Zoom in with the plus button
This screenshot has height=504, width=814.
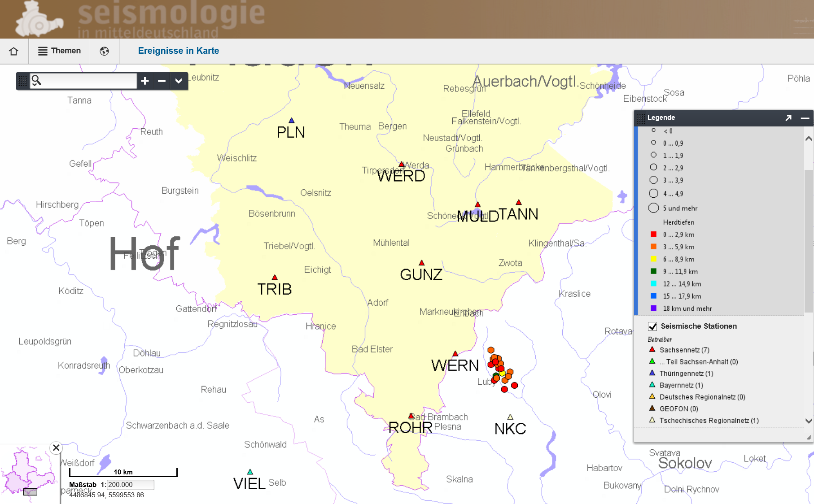point(144,81)
